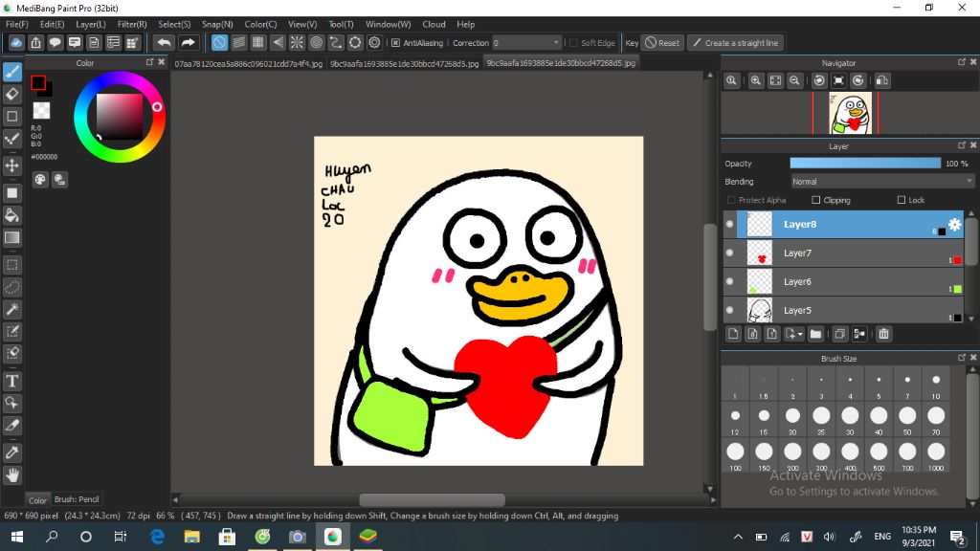Open File Explorer from taskbar
The width and height of the screenshot is (980, 551).
(191, 537)
